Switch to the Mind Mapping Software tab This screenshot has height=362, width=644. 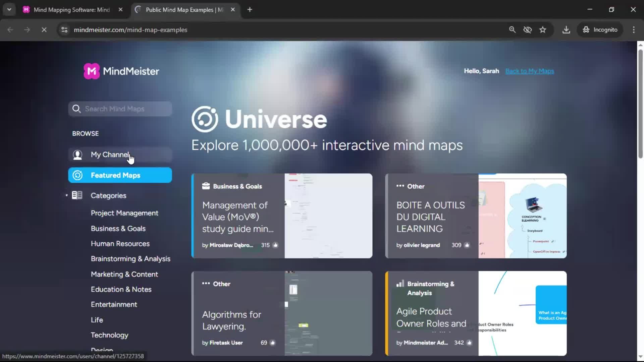click(x=72, y=10)
